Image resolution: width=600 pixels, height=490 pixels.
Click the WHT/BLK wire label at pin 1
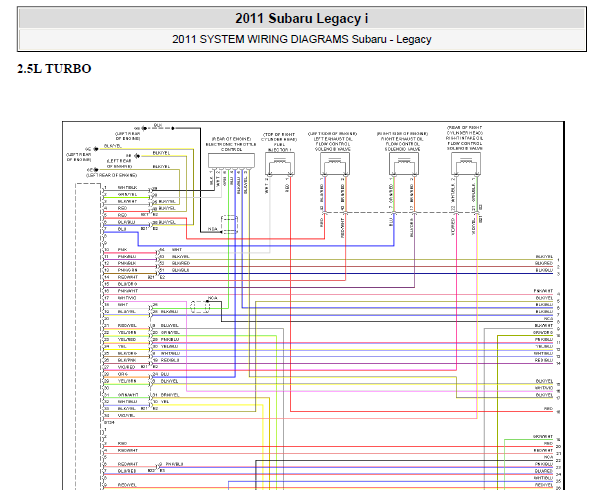click(x=127, y=187)
